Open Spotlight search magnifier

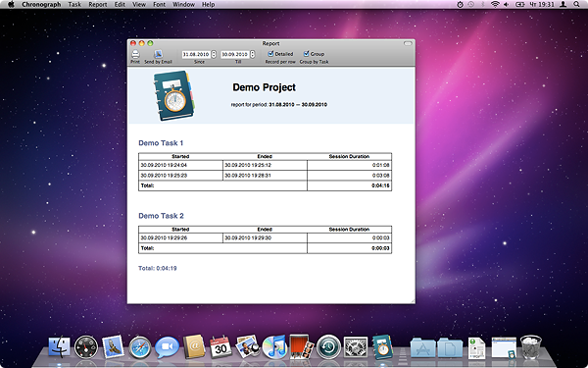pos(576,5)
